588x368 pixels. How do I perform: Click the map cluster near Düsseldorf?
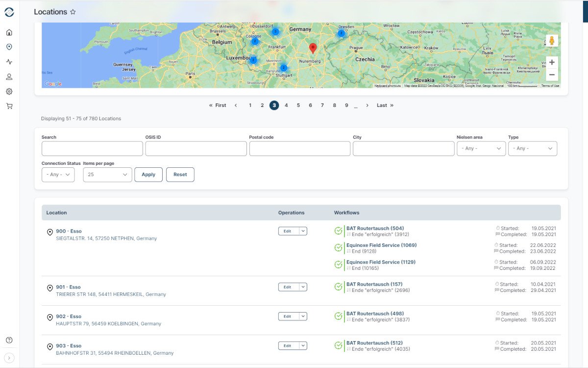[x=275, y=31]
